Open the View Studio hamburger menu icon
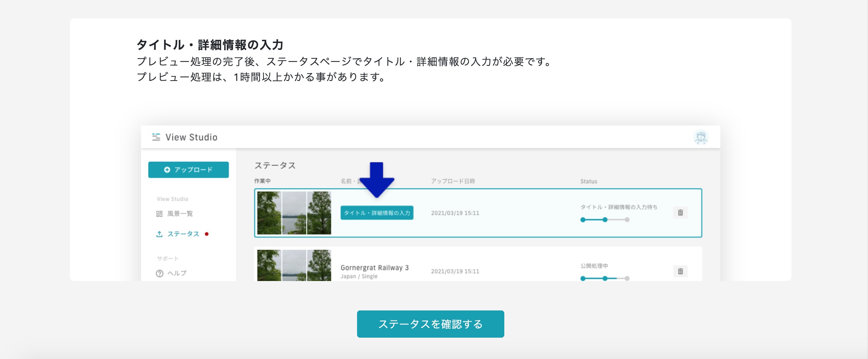 click(x=156, y=137)
